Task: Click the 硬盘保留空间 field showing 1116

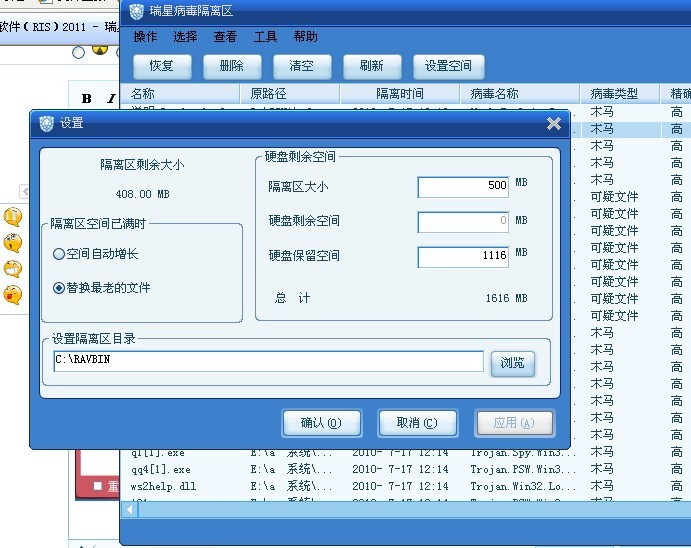Action: (x=463, y=256)
